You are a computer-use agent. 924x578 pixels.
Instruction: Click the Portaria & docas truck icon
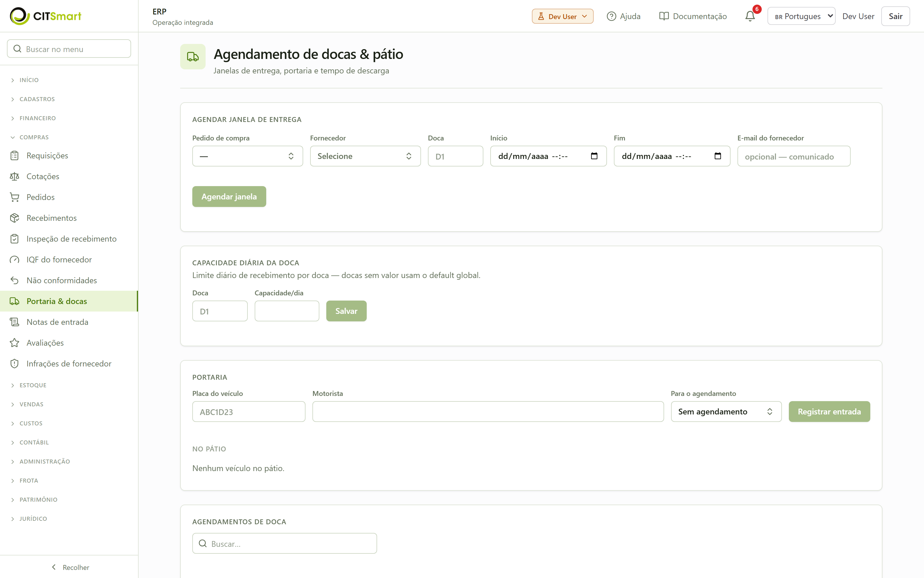pyautogui.click(x=14, y=301)
